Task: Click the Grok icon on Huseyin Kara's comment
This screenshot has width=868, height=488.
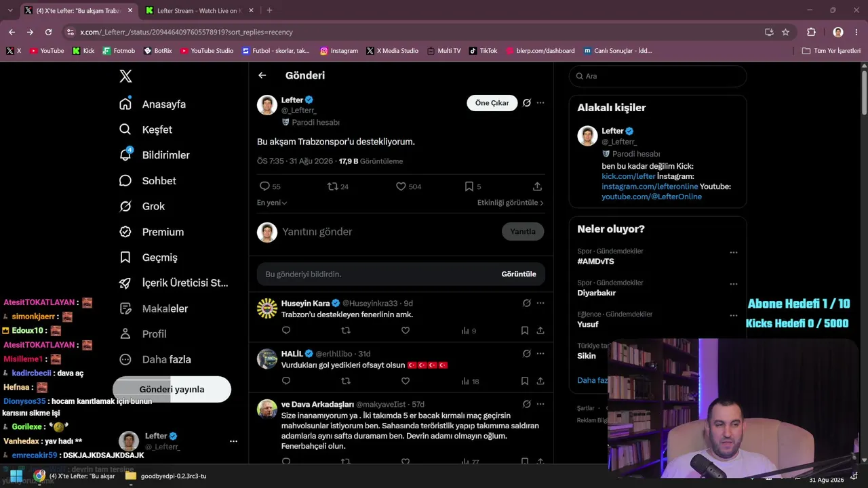Action: coord(527,303)
